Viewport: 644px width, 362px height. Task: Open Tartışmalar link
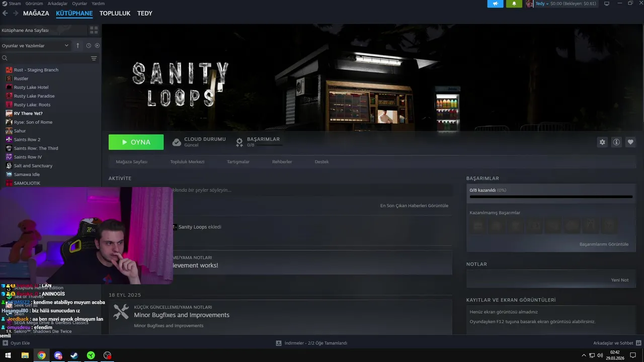238,162
